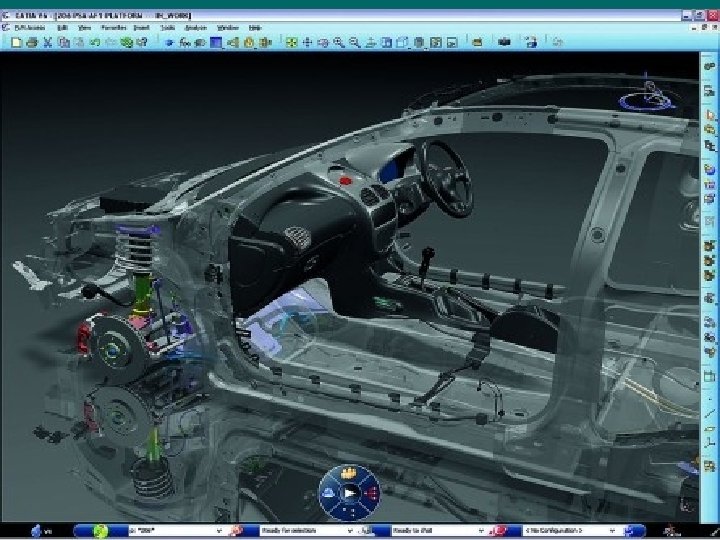
Task: Open the View menu
Action: (x=84, y=28)
